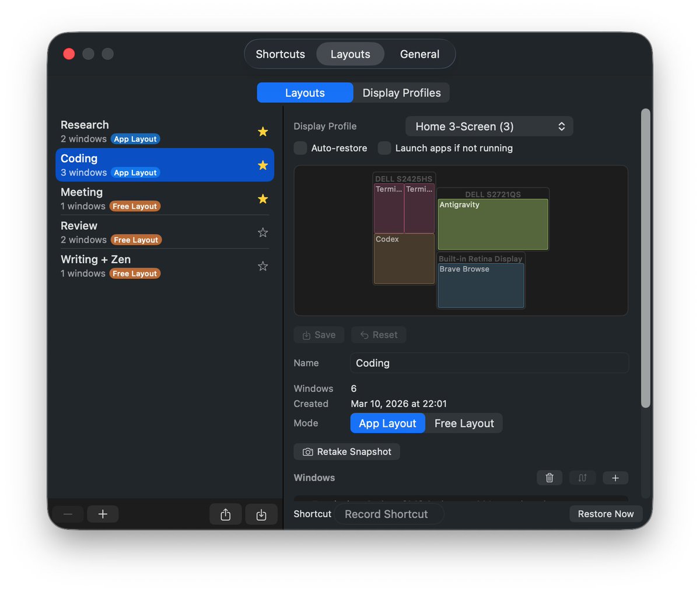Click the Free Layout badge on Meeting
Image resolution: width=700 pixels, height=592 pixels.
click(135, 206)
